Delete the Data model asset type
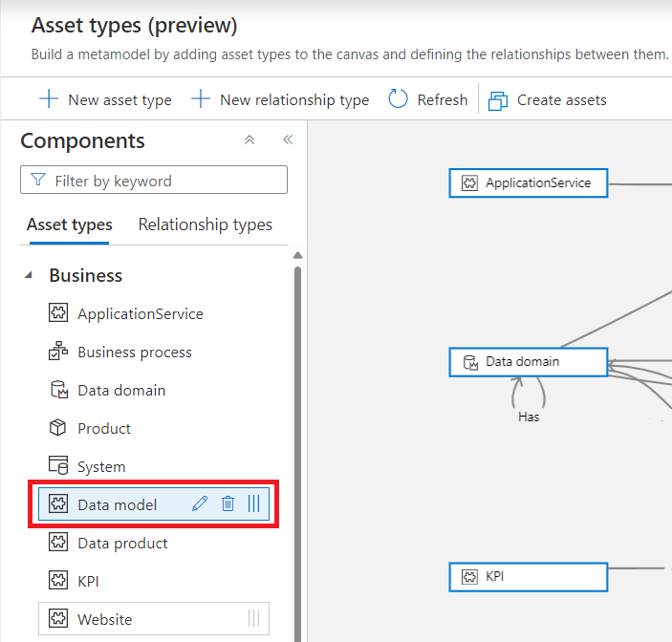Screen dimensions: 672x642 (228, 504)
